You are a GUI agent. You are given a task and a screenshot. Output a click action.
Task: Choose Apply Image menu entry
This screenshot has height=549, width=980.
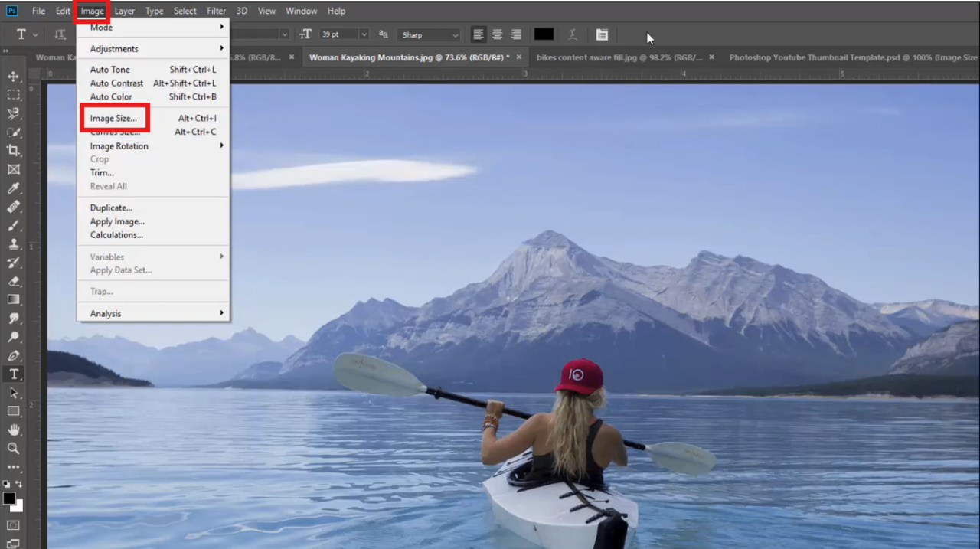pyautogui.click(x=153, y=221)
